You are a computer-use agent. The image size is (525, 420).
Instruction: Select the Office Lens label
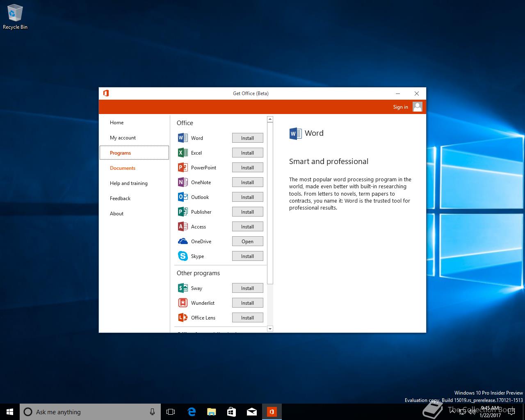tap(203, 318)
